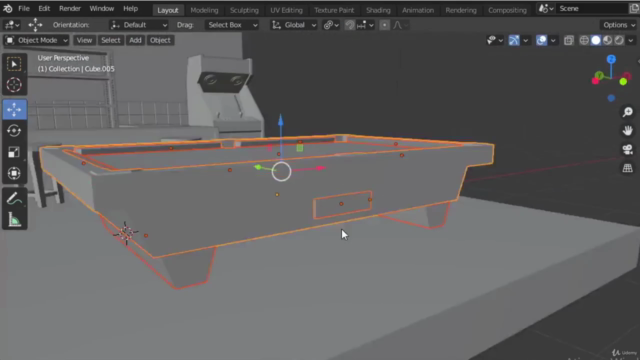Activate the Move tool
This screenshot has width=640, height=360.
click(x=14, y=109)
